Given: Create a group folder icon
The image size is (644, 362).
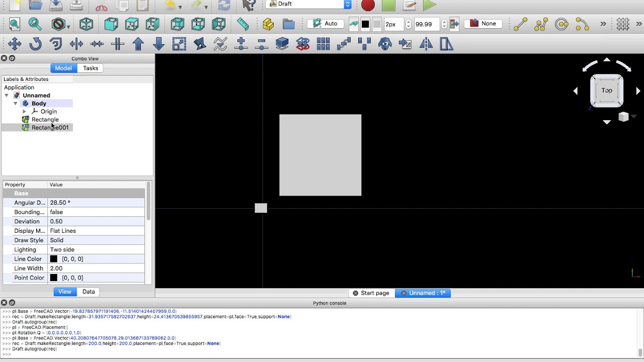Looking at the screenshot, I should 288,24.
